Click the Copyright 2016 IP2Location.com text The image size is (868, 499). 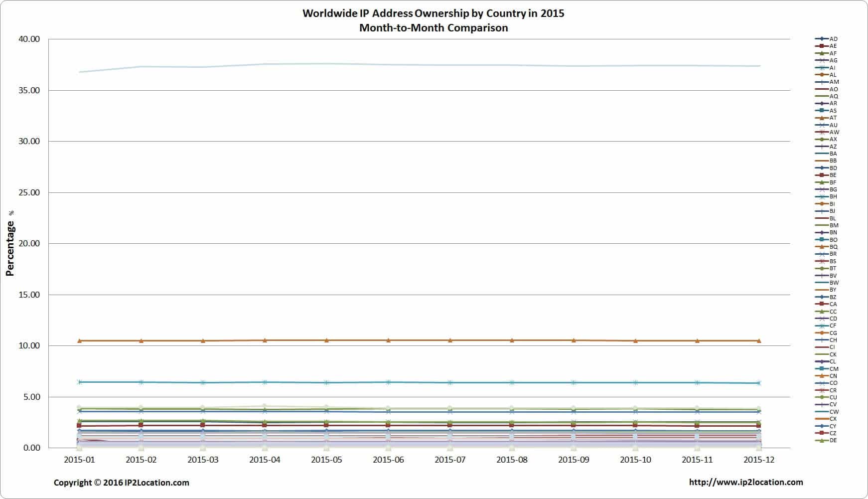121,483
